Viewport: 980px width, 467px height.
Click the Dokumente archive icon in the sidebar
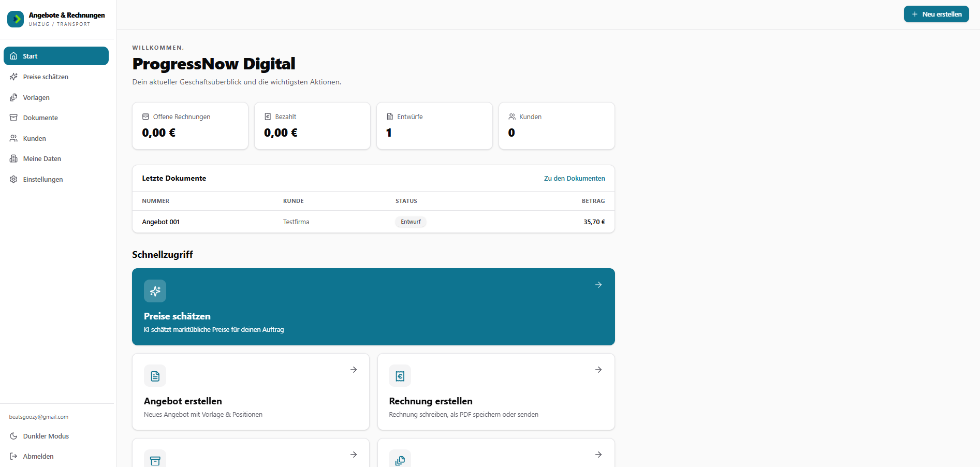pyautogui.click(x=14, y=118)
